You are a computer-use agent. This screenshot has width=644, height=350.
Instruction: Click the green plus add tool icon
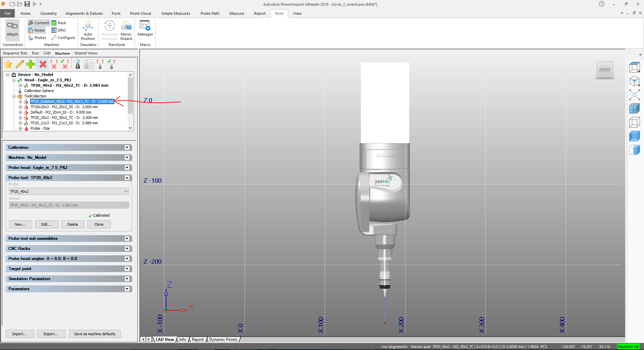[x=30, y=64]
